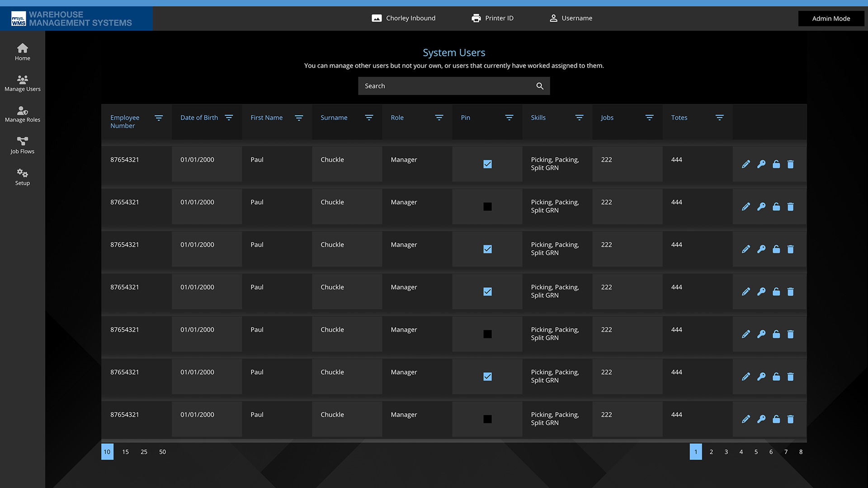The image size is (868, 488).
Task: Expand the Skills column filter
Action: coord(579,117)
